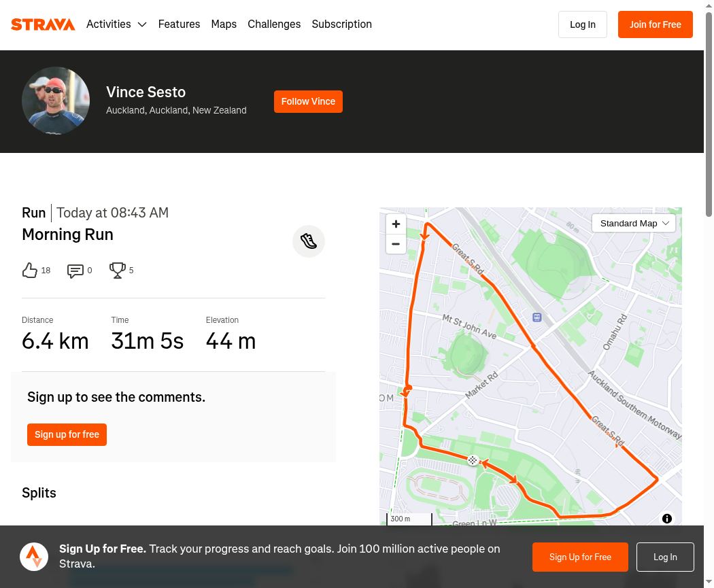The height and width of the screenshot is (588, 714).
Task: Click the comments speech bubble icon
Action: click(x=75, y=271)
